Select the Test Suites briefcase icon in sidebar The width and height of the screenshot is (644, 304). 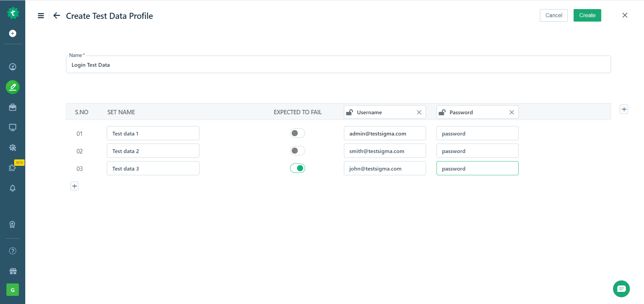pos(12,107)
